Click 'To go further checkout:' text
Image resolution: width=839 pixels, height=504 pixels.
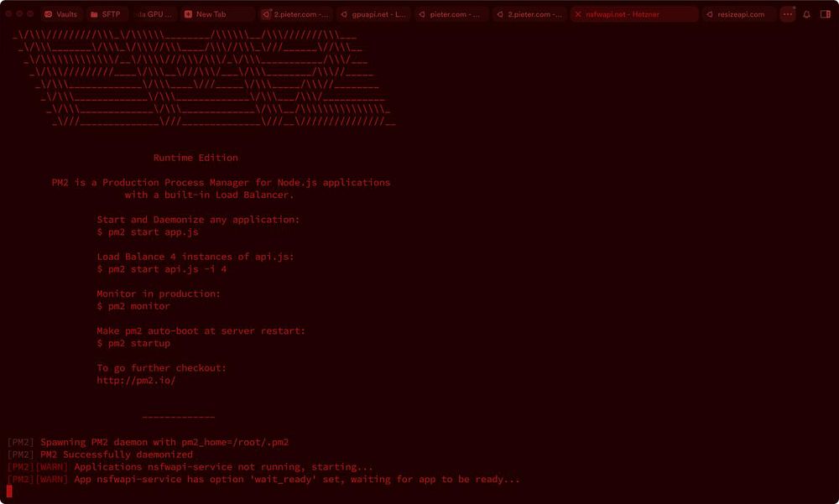pyautogui.click(x=162, y=368)
